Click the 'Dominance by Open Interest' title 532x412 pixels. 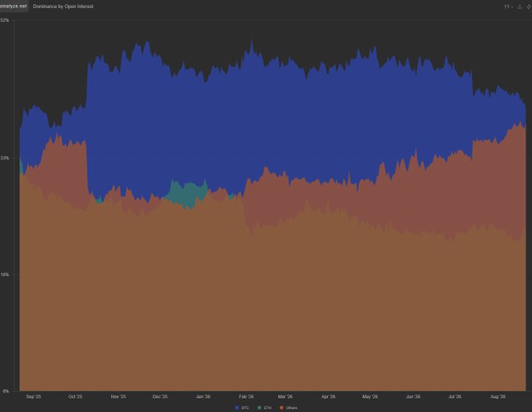tap(63, 6)
